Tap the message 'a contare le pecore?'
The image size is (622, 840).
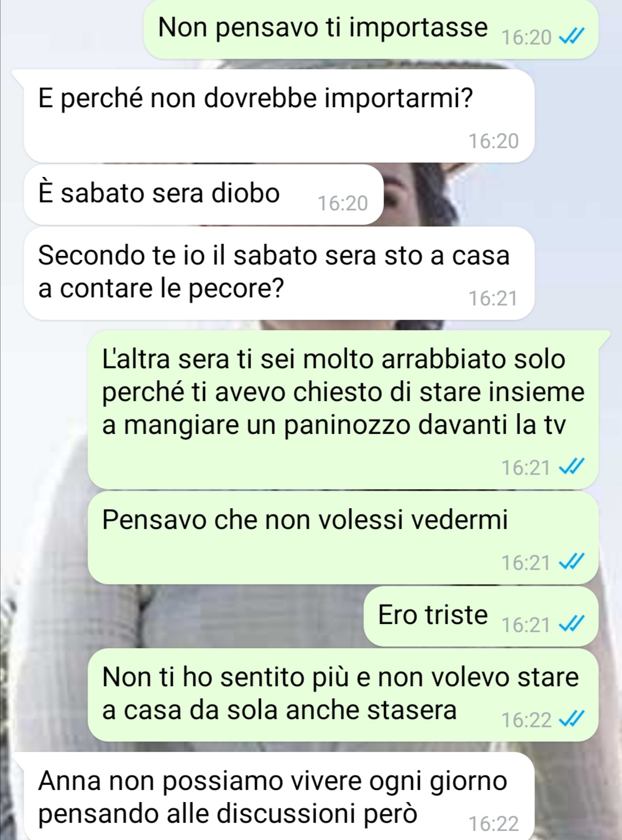click(279, 273)
